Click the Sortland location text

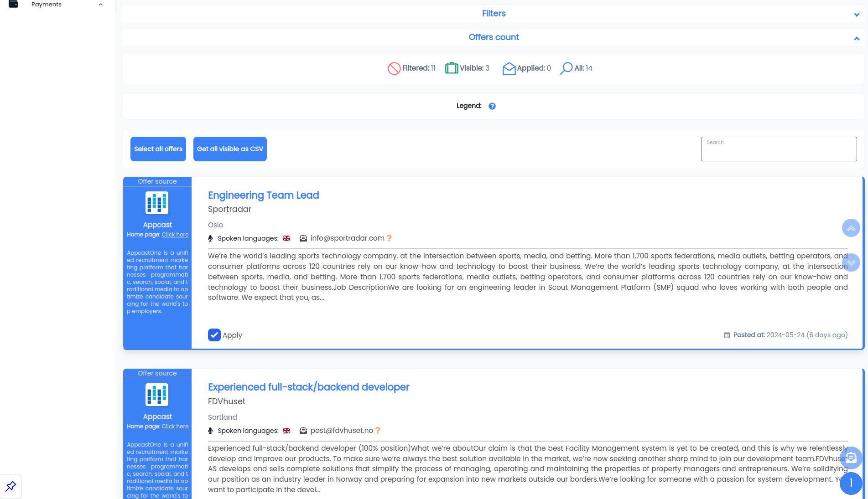[x=222, y=417]
